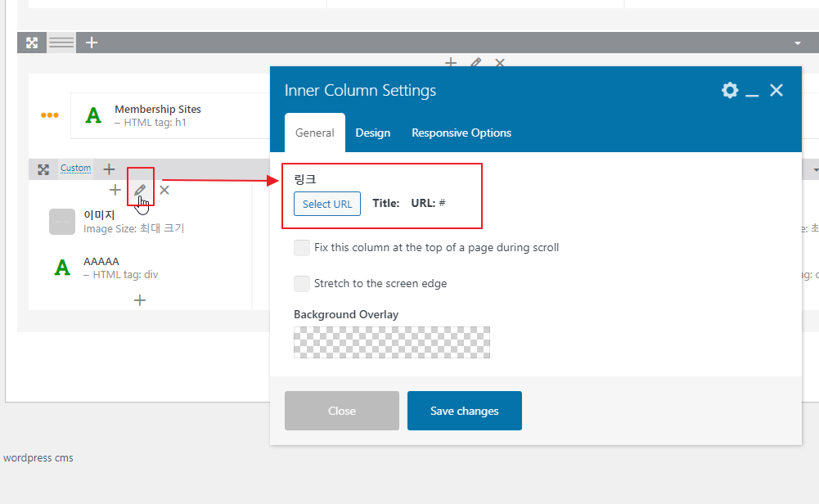
Task: Minimize the Inner Column Settings panel
Action: pyautogui.click(x=752, y=92)
